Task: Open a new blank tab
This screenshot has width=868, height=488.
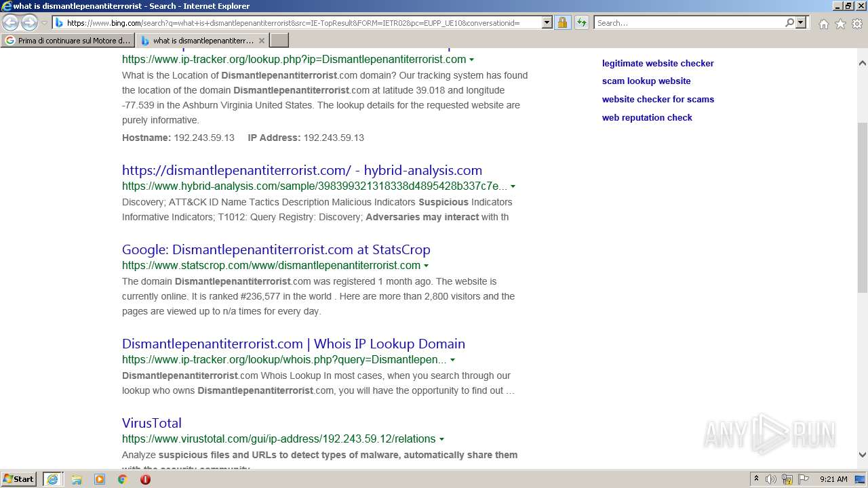Action: tap(279, 41)
